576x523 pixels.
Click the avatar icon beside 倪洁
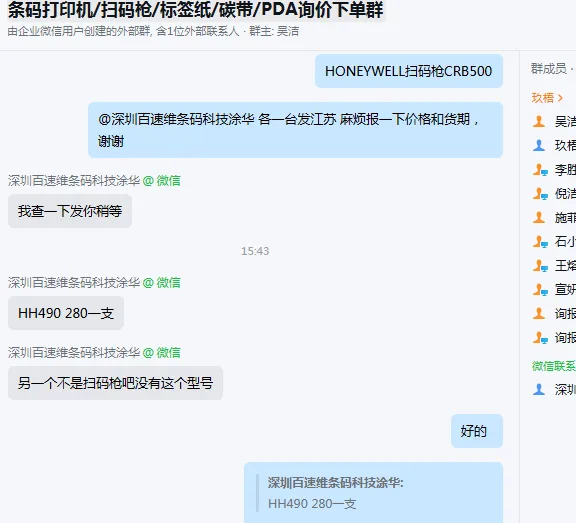point(540,194)
